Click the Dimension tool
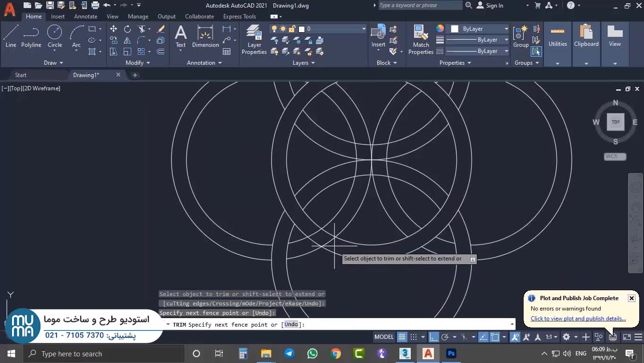This screenshot has width=644, height=363. tap(205, 36)
